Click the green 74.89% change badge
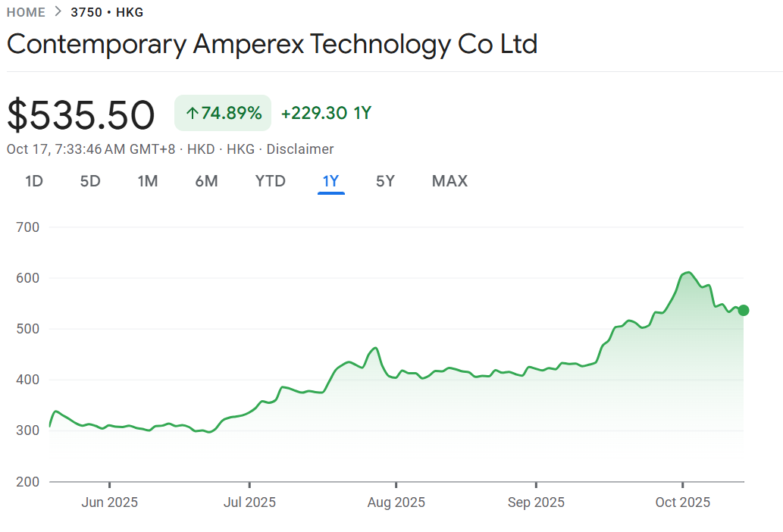This screenshot has height=532, width=783. pyautogui.click(x=223, y=114)
